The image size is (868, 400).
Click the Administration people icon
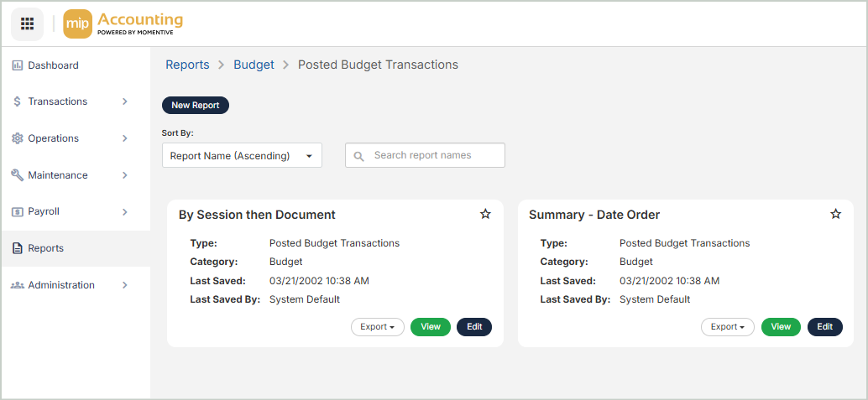pos(17,285)
